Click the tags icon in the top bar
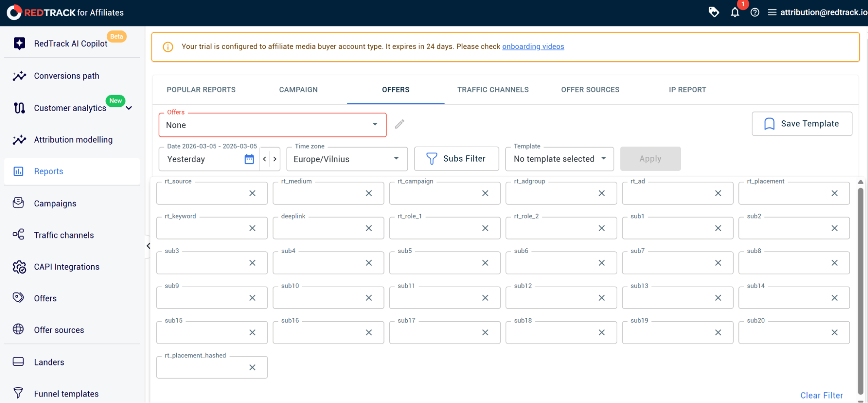Image resolution: width=868 pixels, height=403 pixels. (x=713, y=12)
